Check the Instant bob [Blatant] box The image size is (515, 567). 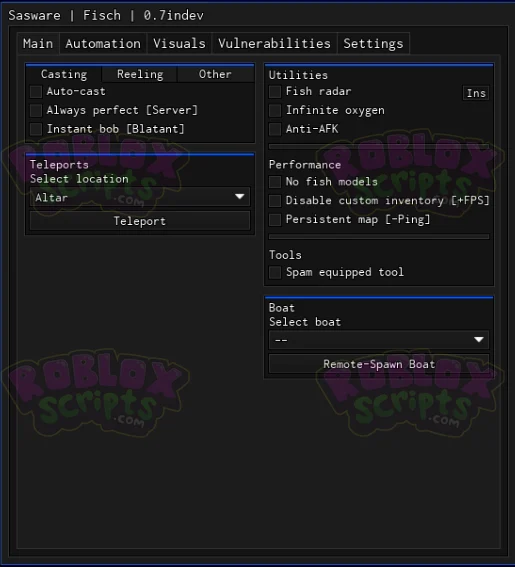[36, 129]
